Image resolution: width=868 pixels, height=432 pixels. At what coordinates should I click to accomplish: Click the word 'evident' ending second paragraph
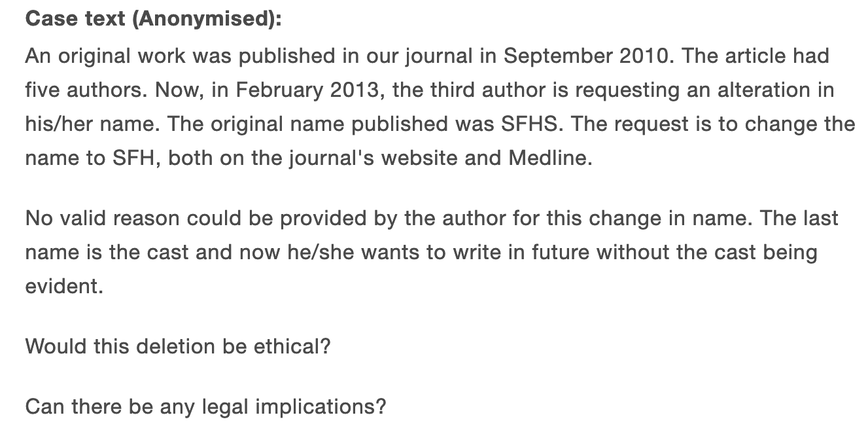(x=63, y=287)
